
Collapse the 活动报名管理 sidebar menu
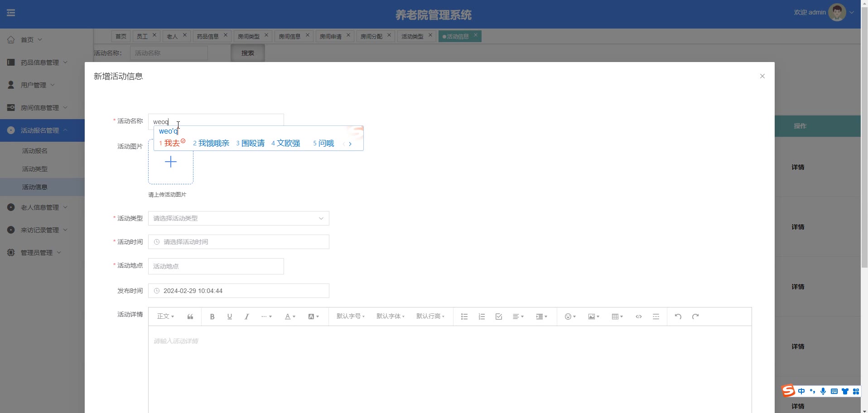coord(42,130)
